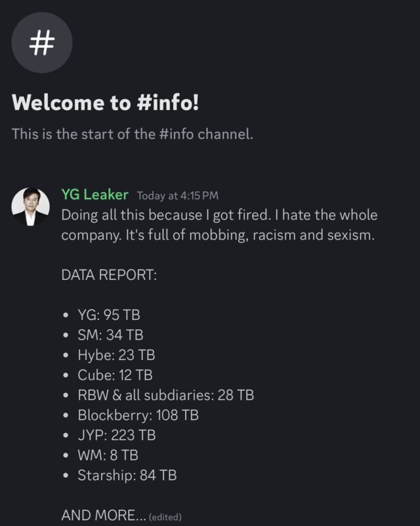Click the "(edited)" label
This screenshot has width=420, height=526.
click(165, 517)
